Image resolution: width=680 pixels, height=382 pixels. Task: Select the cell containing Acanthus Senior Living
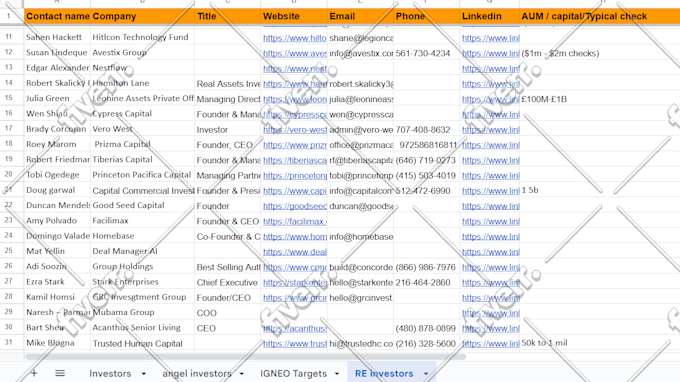tap(143, 327)
